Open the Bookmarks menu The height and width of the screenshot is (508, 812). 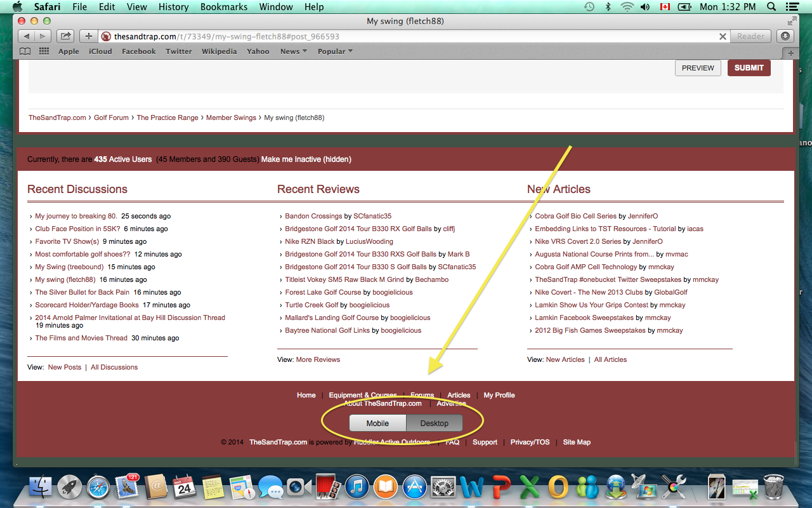tap(223, 7)
